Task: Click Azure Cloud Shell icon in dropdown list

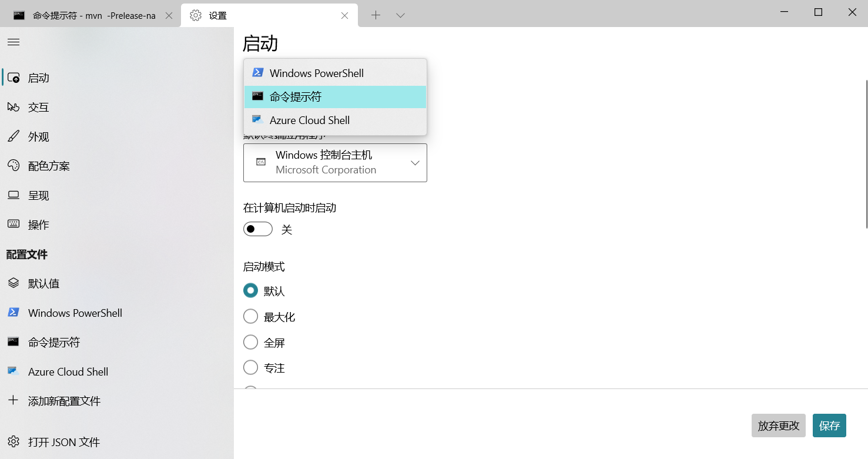Action: (x=257, y=119)
